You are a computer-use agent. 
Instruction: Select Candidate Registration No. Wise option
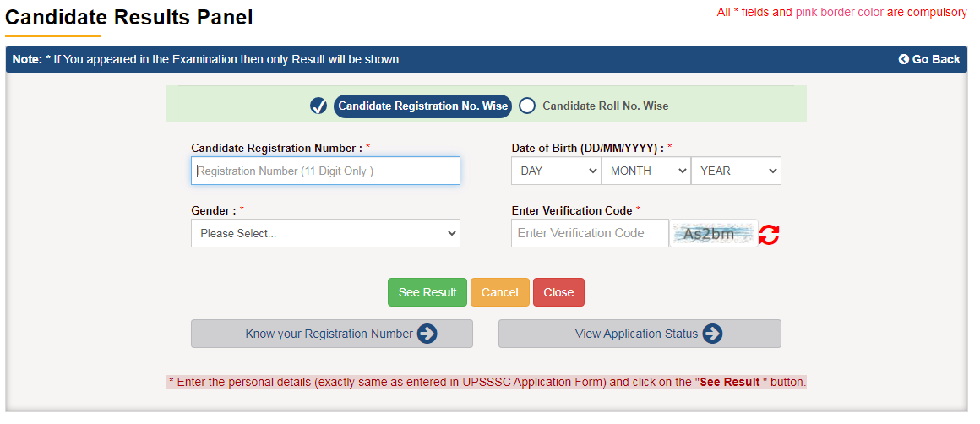(423, 106)
